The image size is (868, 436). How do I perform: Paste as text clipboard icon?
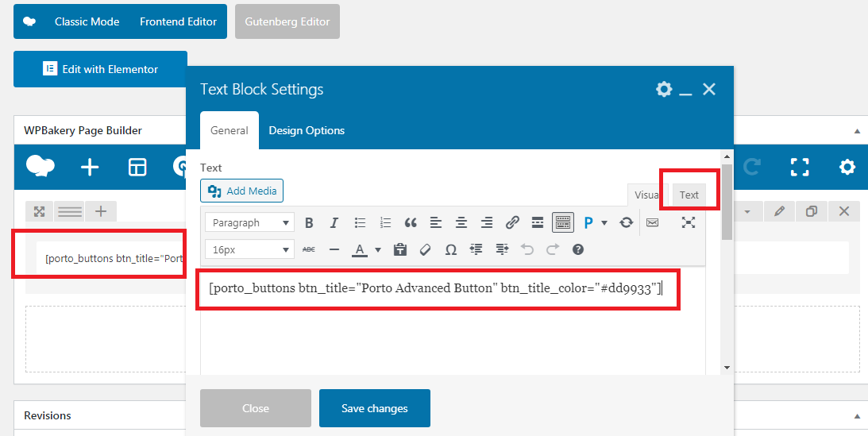click(x=399, y=249)
